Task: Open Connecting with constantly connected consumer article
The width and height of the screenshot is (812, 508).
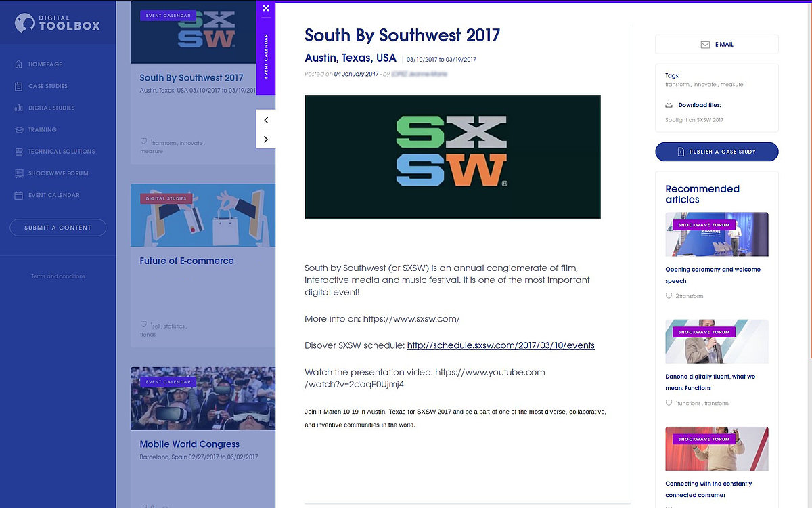Action: click(708, 489)
